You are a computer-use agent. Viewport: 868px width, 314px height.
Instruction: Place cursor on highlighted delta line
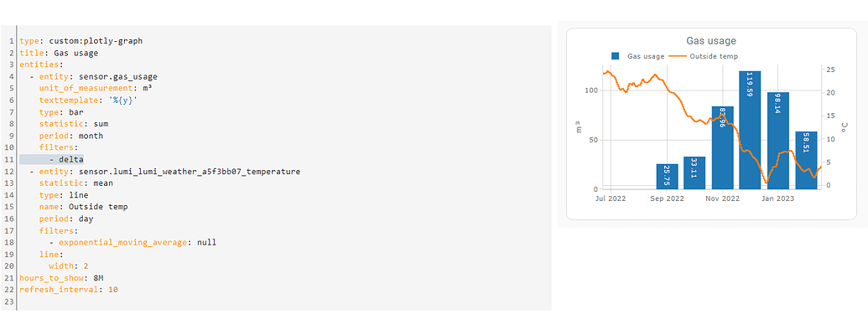pyautogui.click(x=51, y=160)
